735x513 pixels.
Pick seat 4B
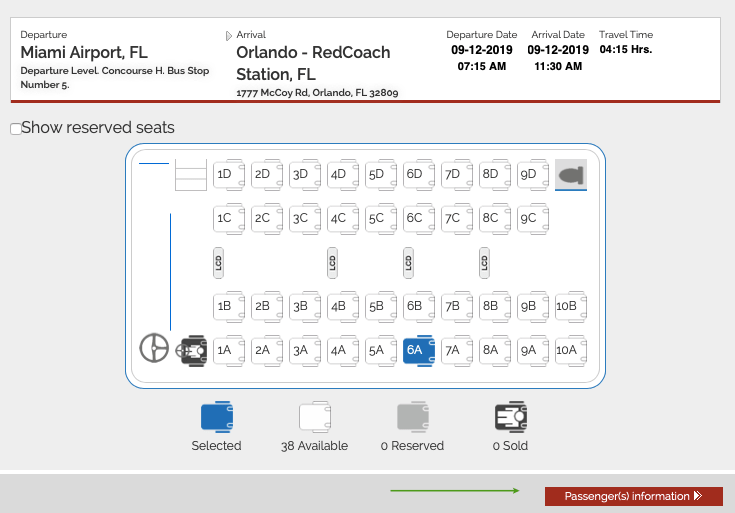[343, 307]
